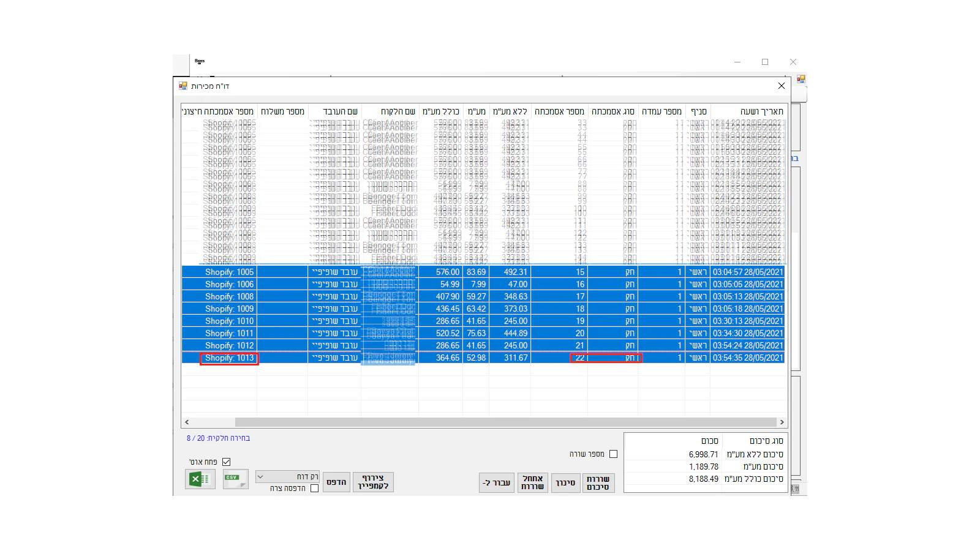Viewport: 980px width, 551px height.
Task: Open the סינון filter button
Action: coord(565,482)
